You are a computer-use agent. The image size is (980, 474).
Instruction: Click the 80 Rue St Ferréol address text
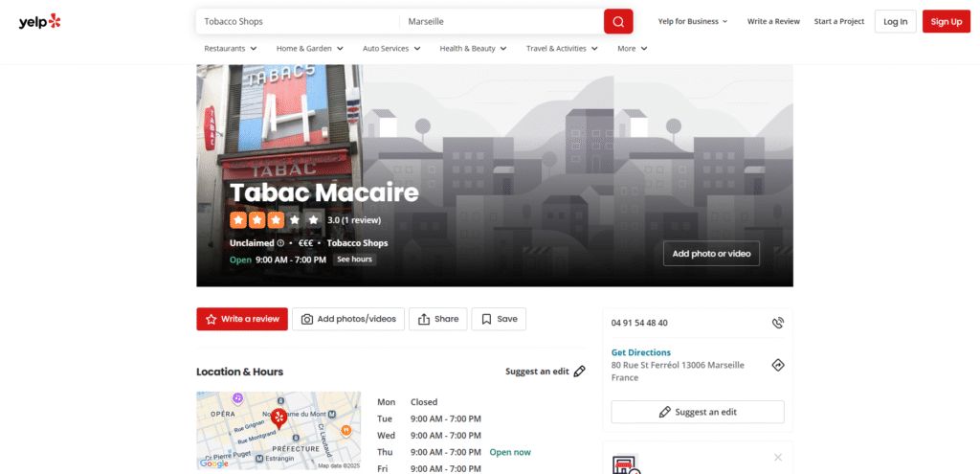pos(678,372)
